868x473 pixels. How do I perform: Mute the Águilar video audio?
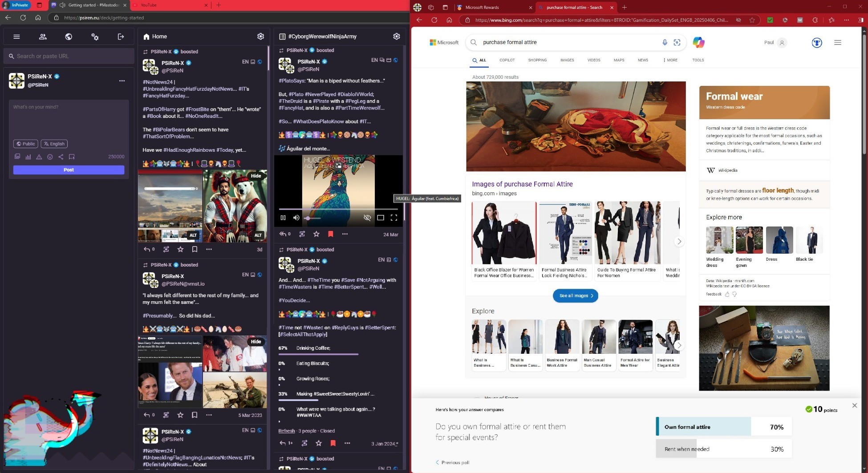[296, 218]
